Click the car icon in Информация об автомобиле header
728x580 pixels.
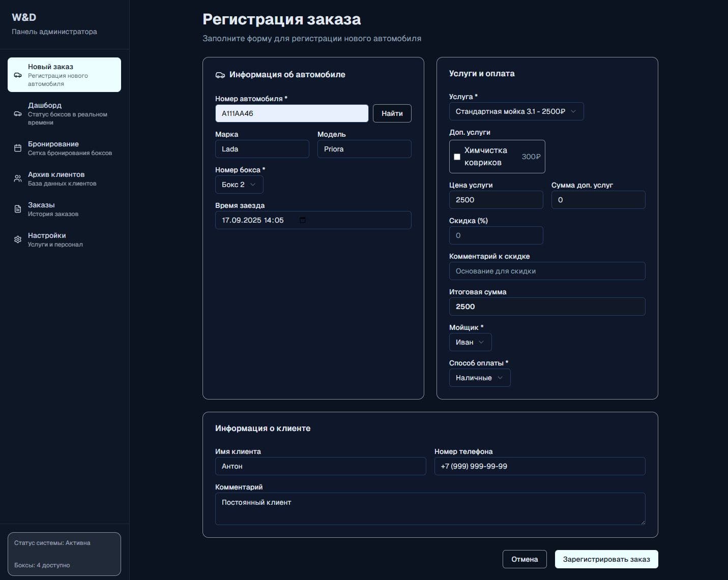click(220, 75)
